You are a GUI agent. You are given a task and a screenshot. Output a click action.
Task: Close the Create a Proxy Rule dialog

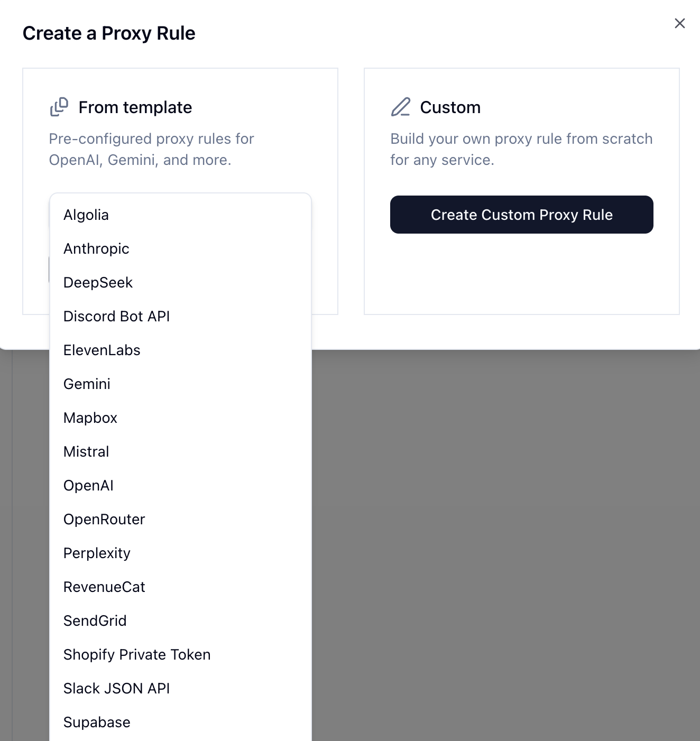(680, 23)
